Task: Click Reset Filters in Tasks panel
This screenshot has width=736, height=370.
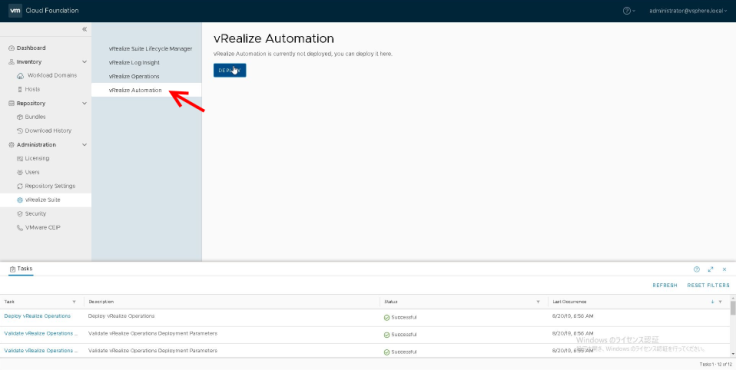Action: tap(708, 285)
